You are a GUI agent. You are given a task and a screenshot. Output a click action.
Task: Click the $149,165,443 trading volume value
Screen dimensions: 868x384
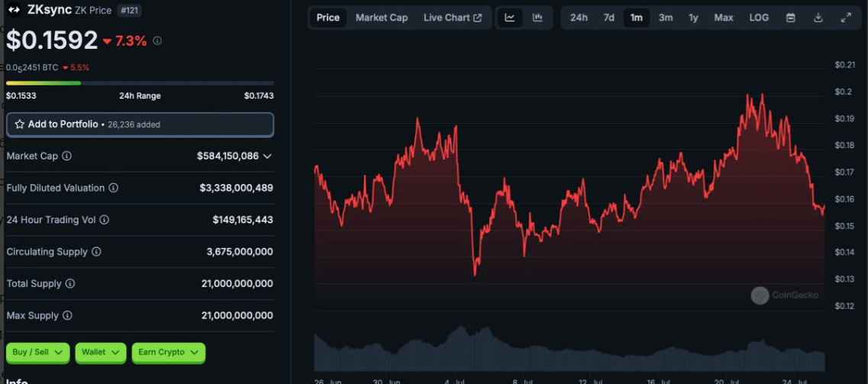point(243,220)
